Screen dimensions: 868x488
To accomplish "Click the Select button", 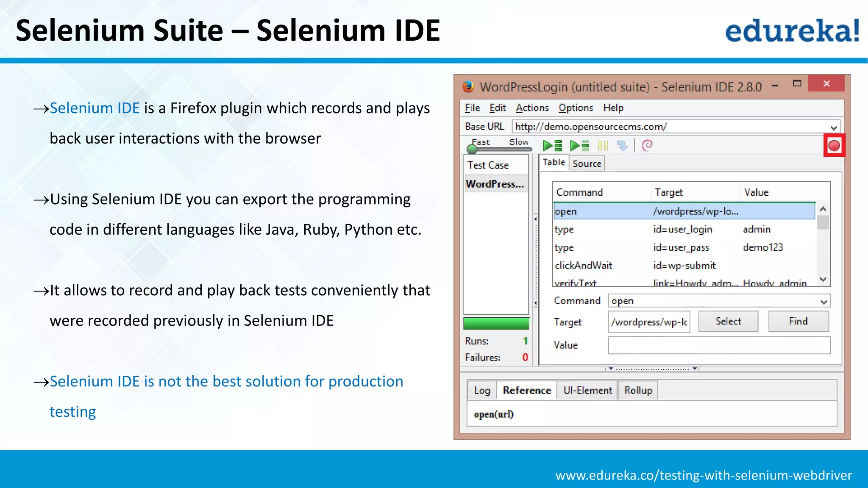I will click(x=728, y=321).
